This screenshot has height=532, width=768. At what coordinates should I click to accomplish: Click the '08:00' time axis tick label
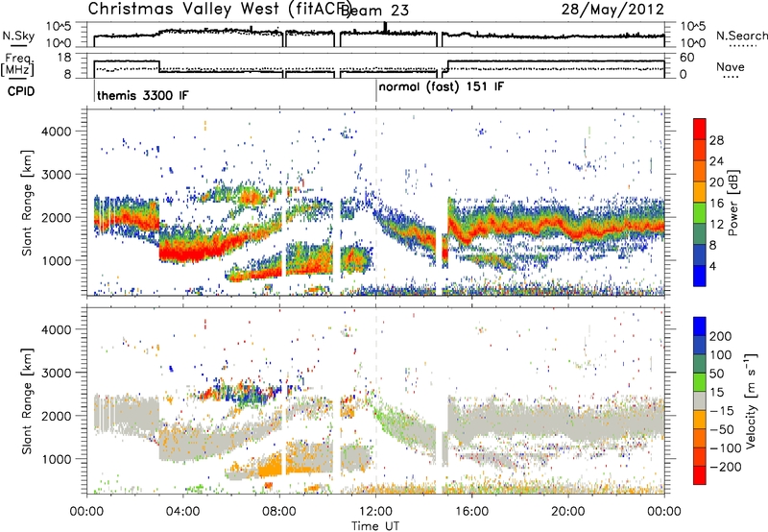pos(279,511)
